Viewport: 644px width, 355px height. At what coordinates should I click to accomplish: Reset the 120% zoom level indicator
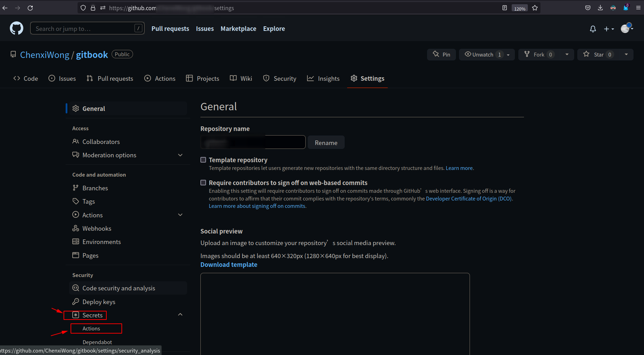pos(519,8)
